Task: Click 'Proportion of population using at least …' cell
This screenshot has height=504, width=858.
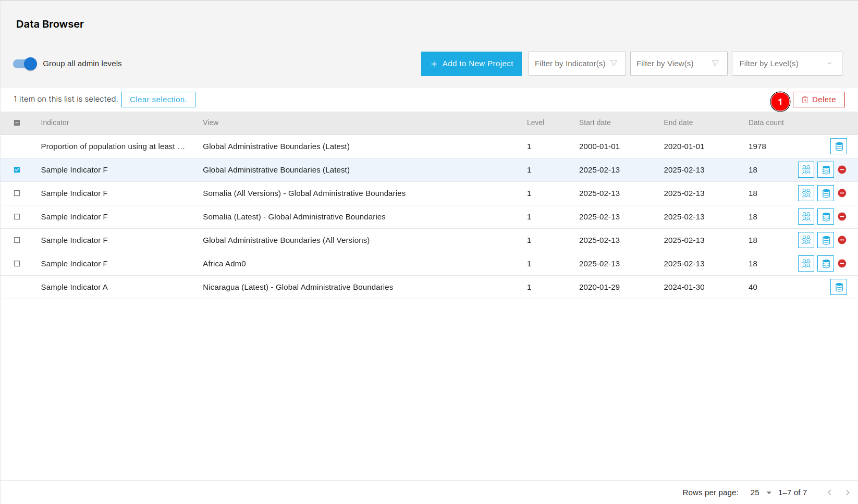Action: [113, 146]
